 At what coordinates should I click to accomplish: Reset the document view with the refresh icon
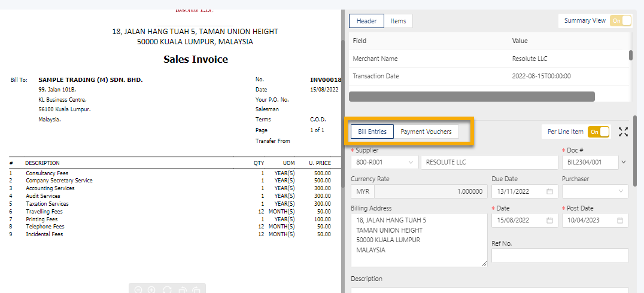pos(167,290)
